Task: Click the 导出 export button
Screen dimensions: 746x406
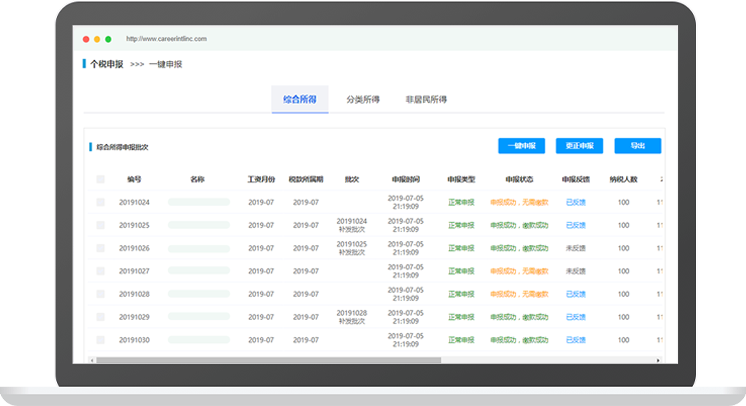Action: tap(637, 146)
